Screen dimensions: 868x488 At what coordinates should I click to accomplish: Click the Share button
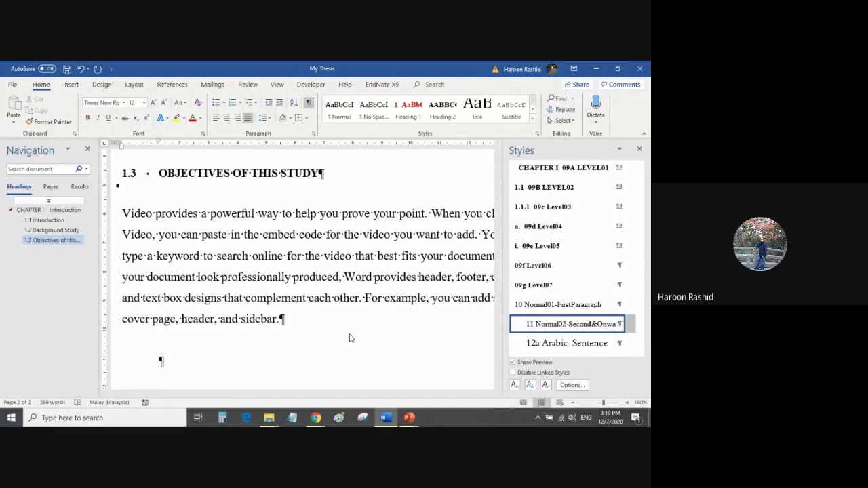point(577,85)
